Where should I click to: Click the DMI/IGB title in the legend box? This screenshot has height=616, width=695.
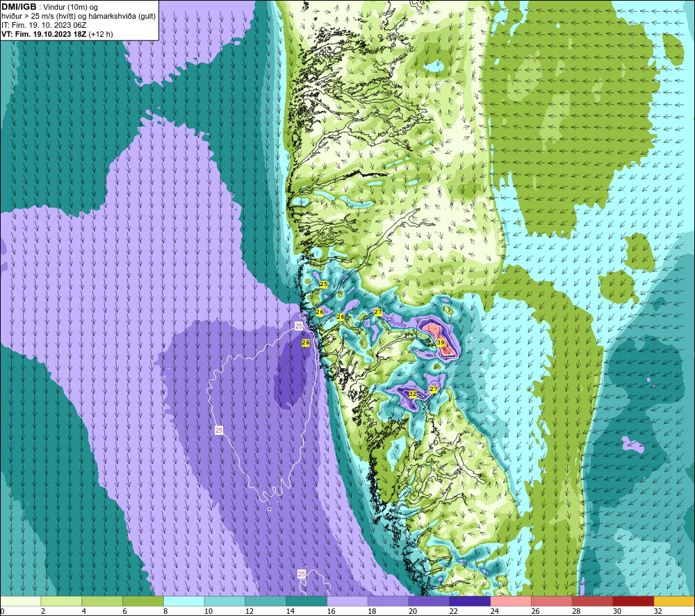tap(19, 7)
